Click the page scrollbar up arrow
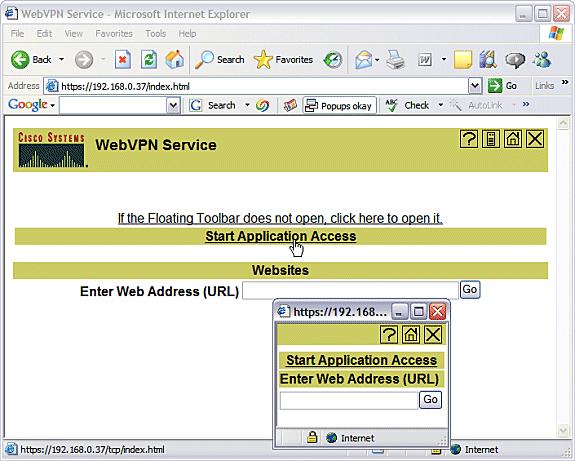The height and width of the screenshot is (461, 575). coord(563,124)
